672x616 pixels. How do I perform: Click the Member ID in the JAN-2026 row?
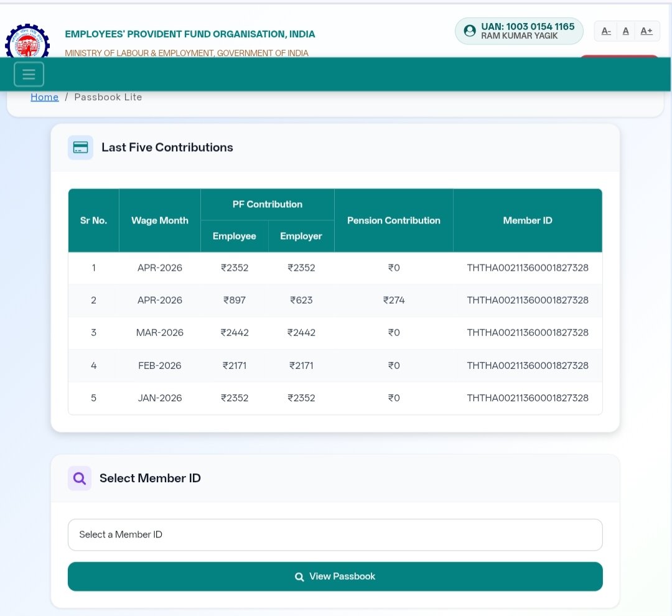click(528, 398)
